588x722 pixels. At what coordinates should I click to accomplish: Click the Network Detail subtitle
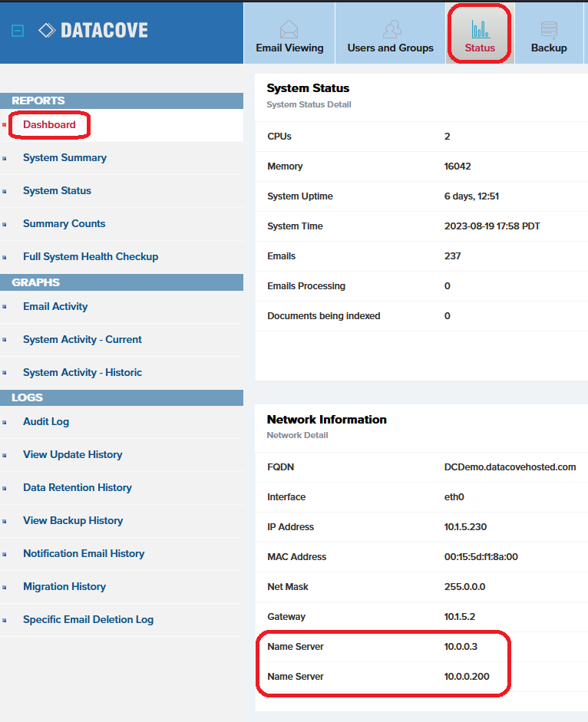click(297, 436)
